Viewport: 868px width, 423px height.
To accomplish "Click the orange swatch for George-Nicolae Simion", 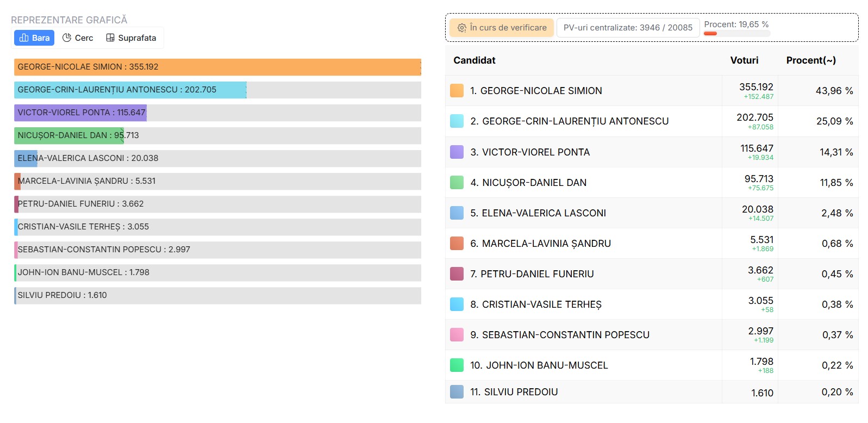I will pos(457,91).
